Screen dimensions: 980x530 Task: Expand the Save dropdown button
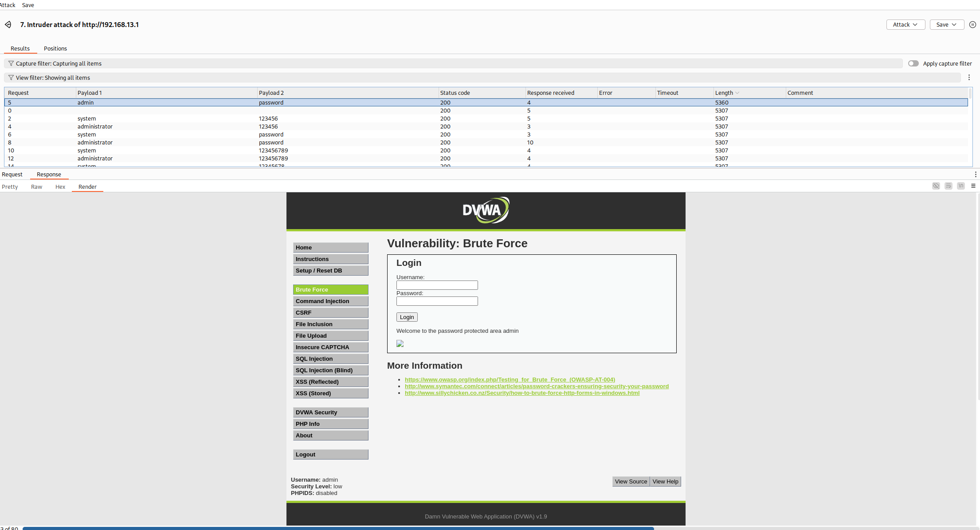coord(946,24)
